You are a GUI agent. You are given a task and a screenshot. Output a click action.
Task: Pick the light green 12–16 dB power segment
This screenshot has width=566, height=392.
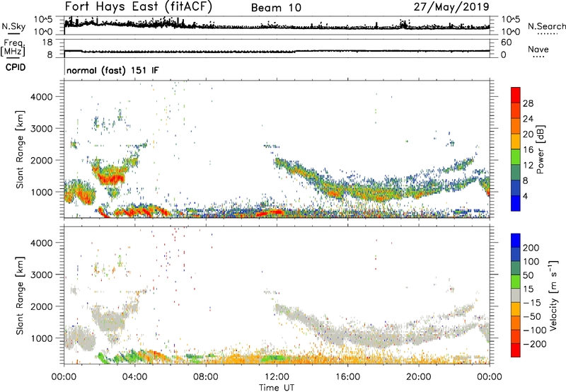pos(516,156)
